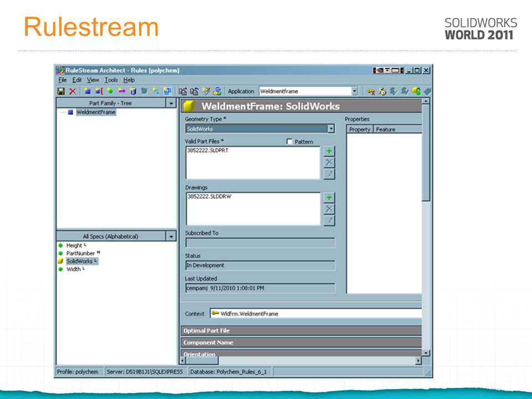Click the scroll down arrow of detail pane
The width and height of the screenshot is (532, 399).
[426, 353]
